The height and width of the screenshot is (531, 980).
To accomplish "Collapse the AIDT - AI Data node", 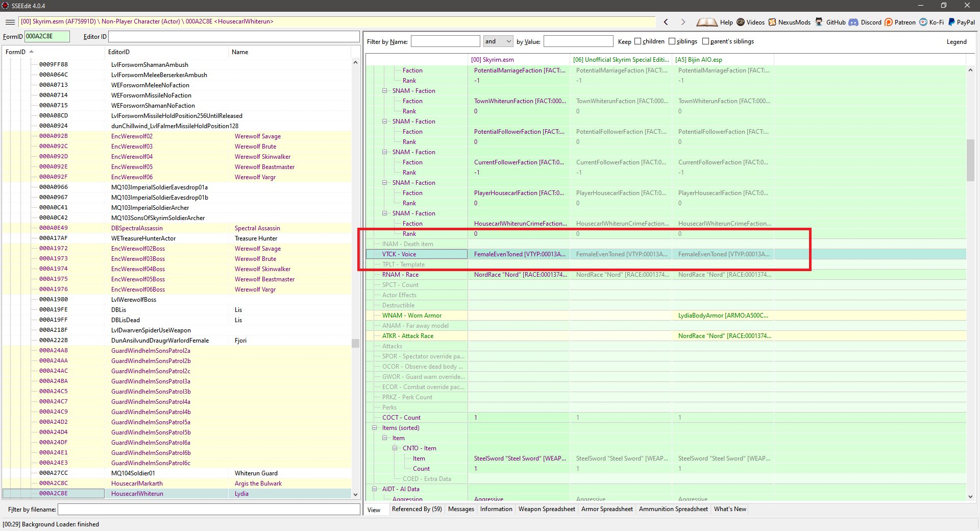I will [375, 489].
